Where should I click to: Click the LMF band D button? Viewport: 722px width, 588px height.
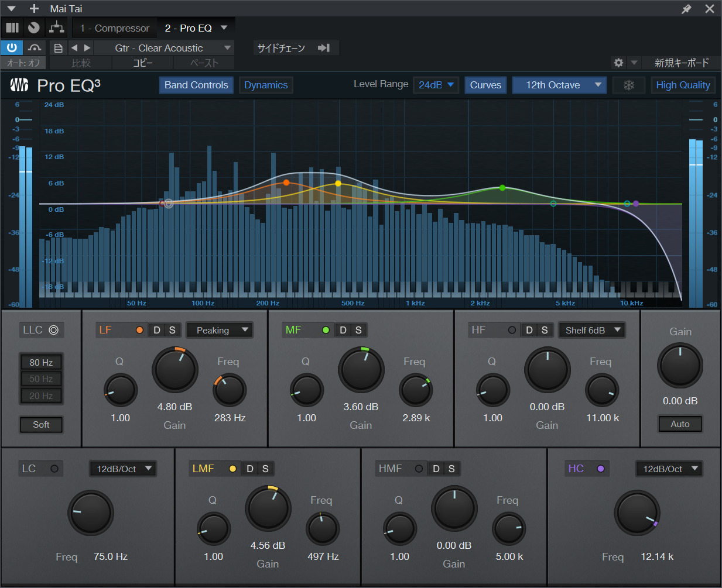coord(250,469)
